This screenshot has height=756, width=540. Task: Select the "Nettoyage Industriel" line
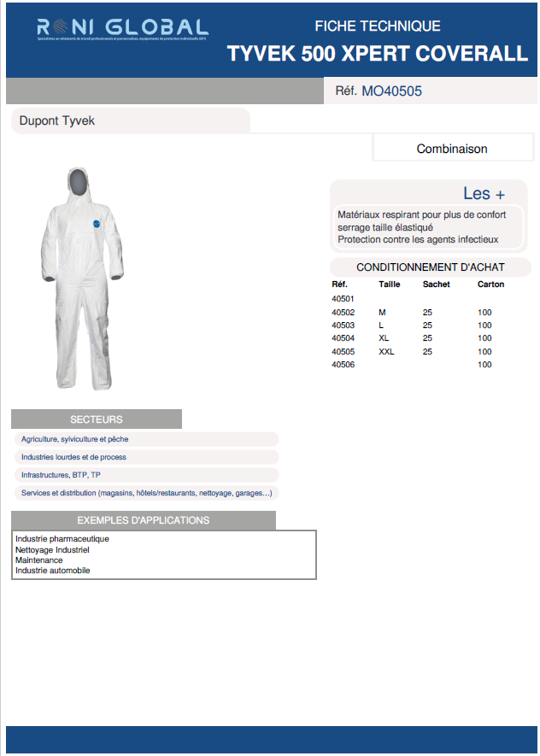coord(52,550)
